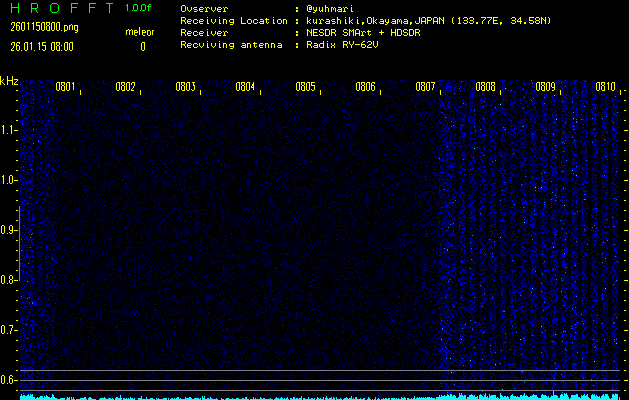This screenshot has width=629, height=400.
Task: Click the 0.9 kHz axis label
Action: [9, 230]
